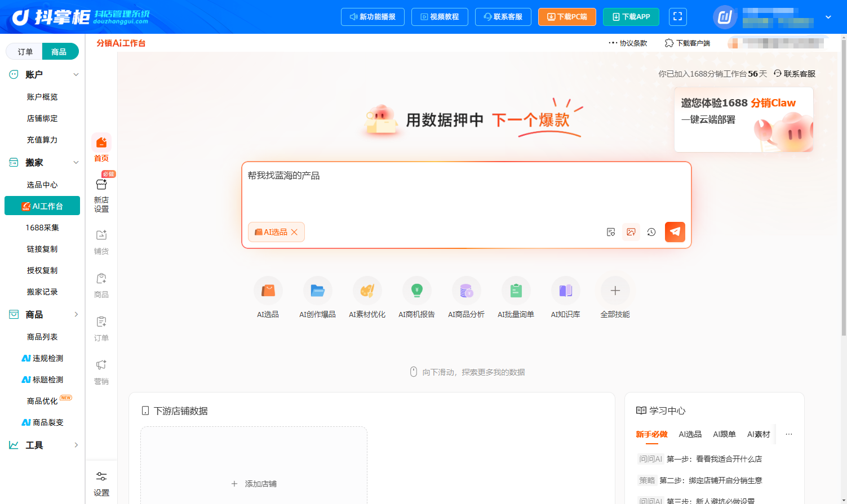Viewport: 847px width, 504px height.
Task: Open 充值算力 in the sidebar
Action: click(42, 140)
